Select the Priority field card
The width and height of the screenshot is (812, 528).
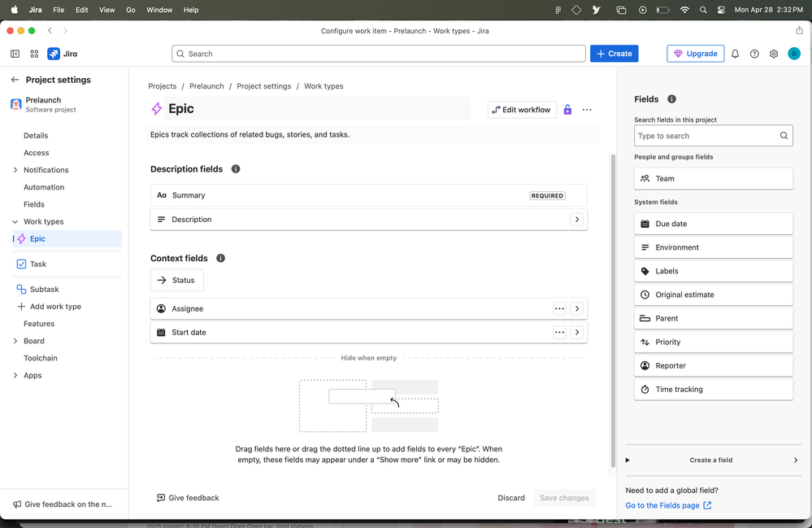click(713, 342)
